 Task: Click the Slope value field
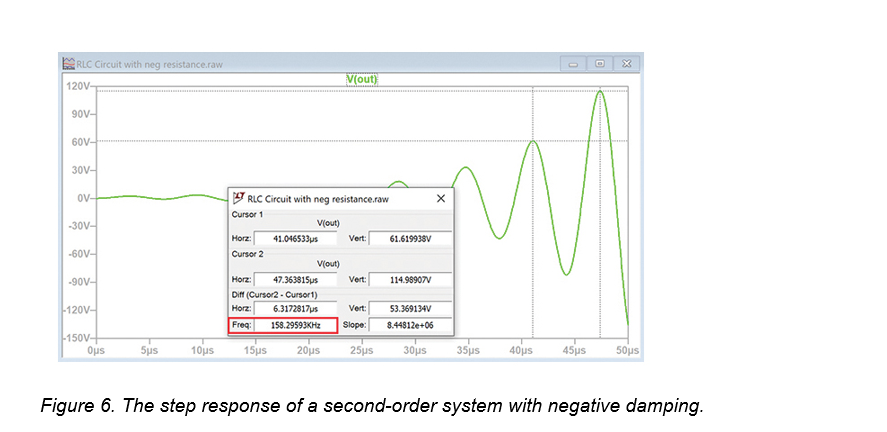coord(410,326)
